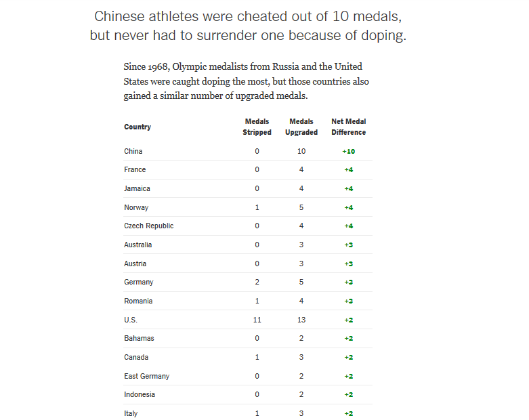Click the Medals Upgraded column header
The image size is (529, 420).
(x=301, y=127)
